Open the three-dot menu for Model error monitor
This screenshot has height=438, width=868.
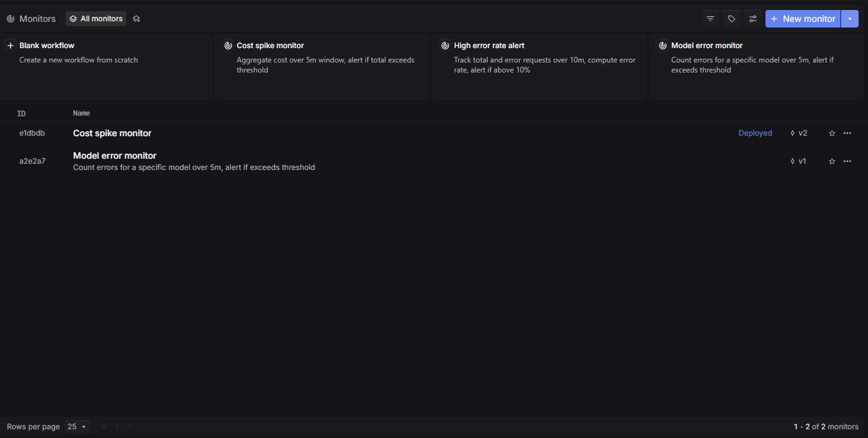(847, 161)
